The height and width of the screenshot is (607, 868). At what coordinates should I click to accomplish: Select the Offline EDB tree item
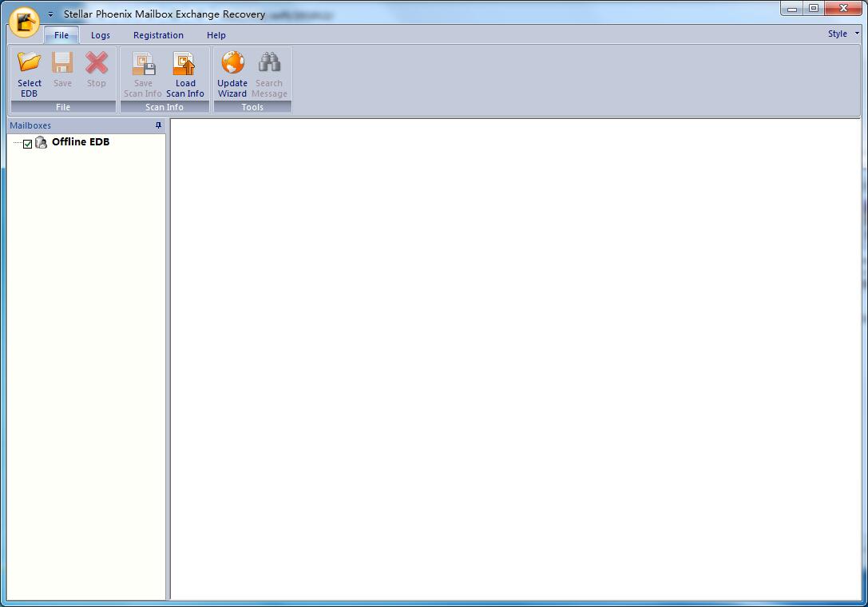click(x=81, y=142)
